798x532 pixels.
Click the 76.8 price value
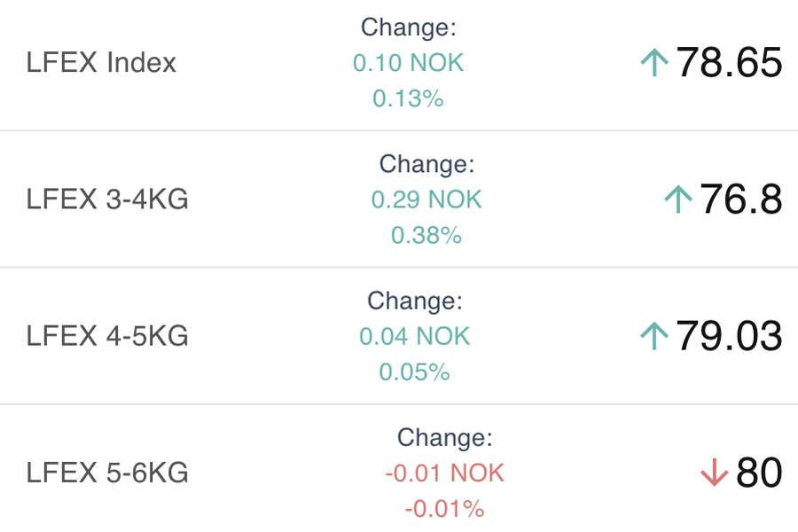(x=741, y=199)
